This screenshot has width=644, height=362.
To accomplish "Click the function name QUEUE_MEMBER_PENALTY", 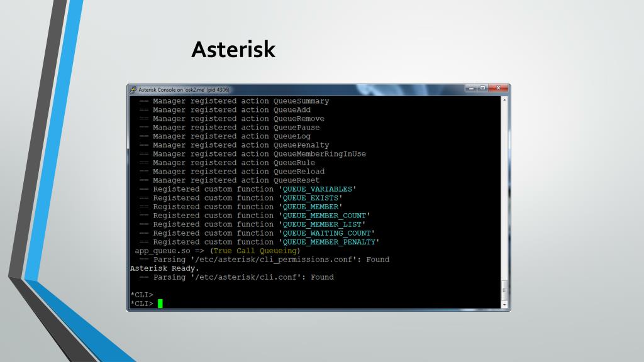I will 329,242.
